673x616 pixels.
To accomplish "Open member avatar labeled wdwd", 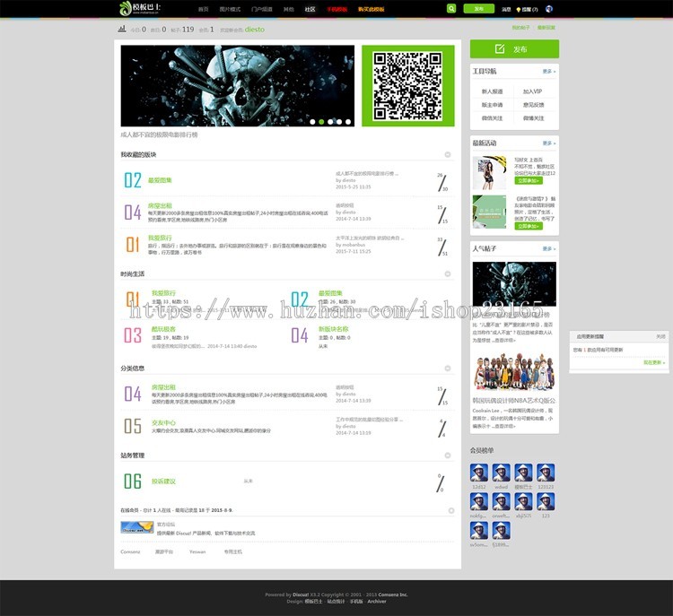I will (502, 473).
